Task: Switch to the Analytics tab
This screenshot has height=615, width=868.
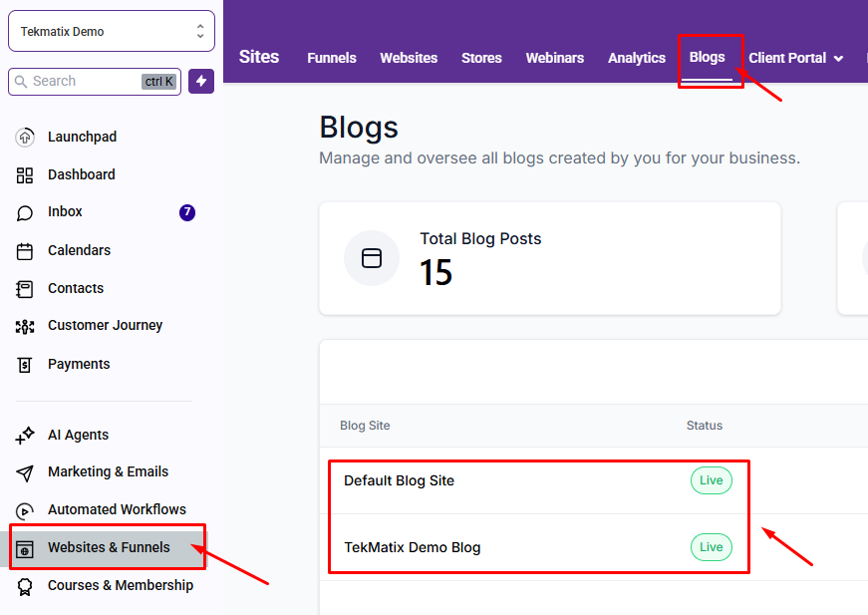Action: (637, 58)
